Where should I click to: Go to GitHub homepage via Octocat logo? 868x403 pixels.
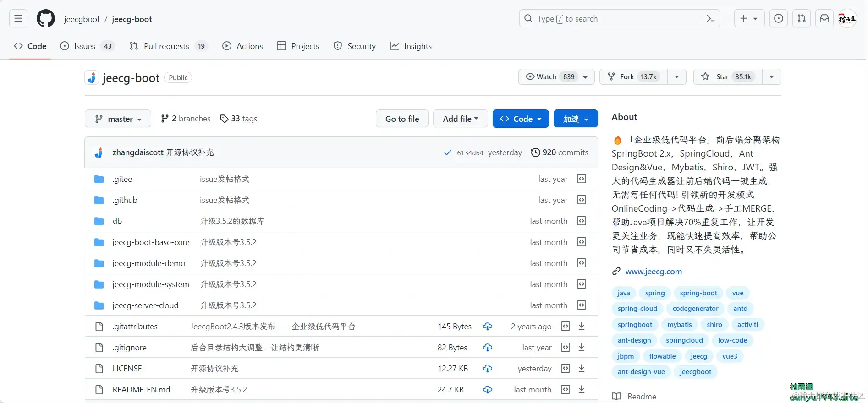(x=46, y=19)
